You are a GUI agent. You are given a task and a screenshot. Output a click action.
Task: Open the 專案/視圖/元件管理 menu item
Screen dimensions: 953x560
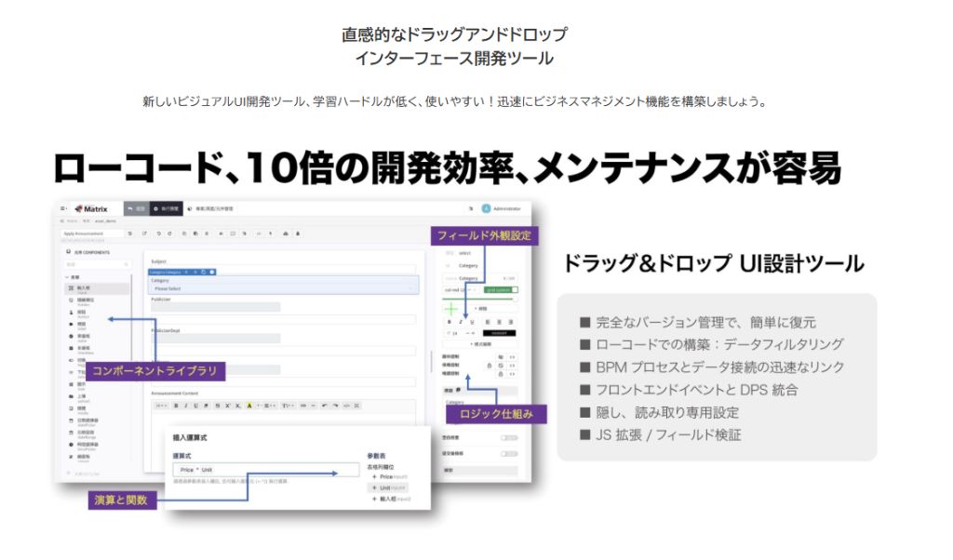pos(213,208)
